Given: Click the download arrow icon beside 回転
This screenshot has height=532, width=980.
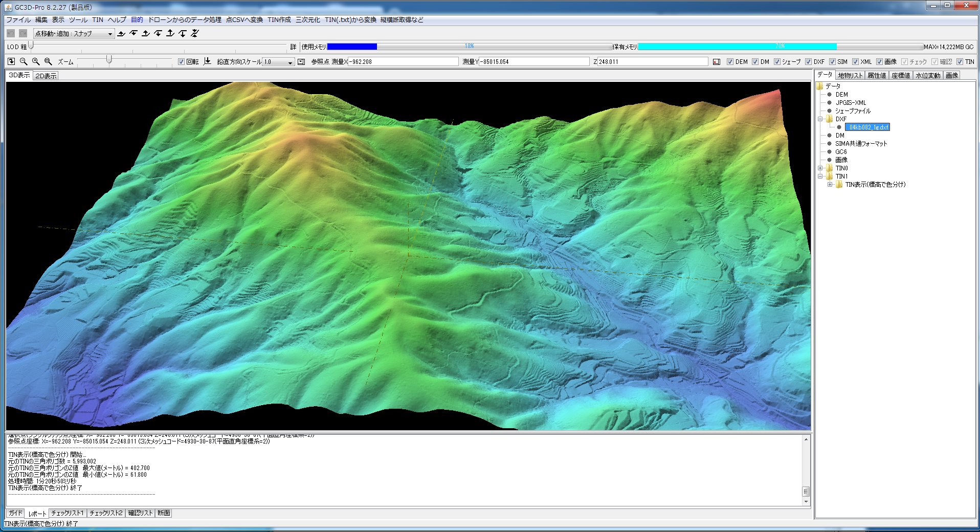Looking at the screenshot, I should click(x=207, y=61).
